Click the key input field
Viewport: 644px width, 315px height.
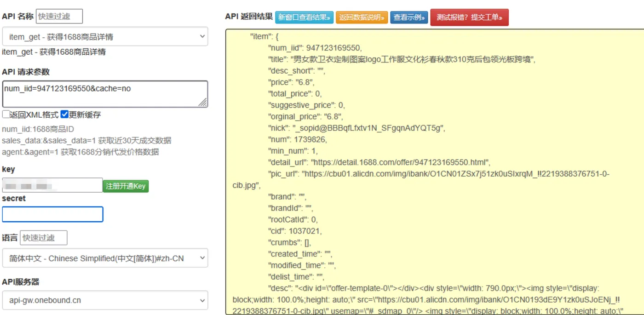click(x=52, y=185)
